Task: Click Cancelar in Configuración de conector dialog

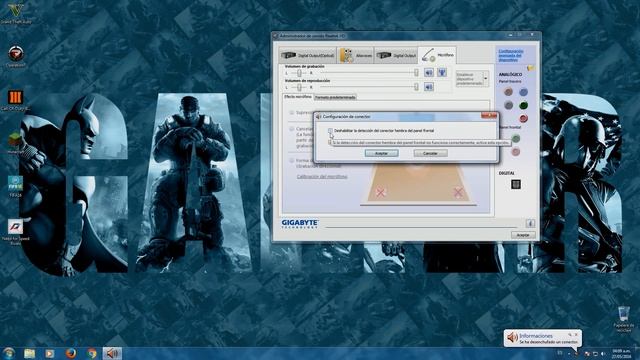Action: [x=430, y=153]
